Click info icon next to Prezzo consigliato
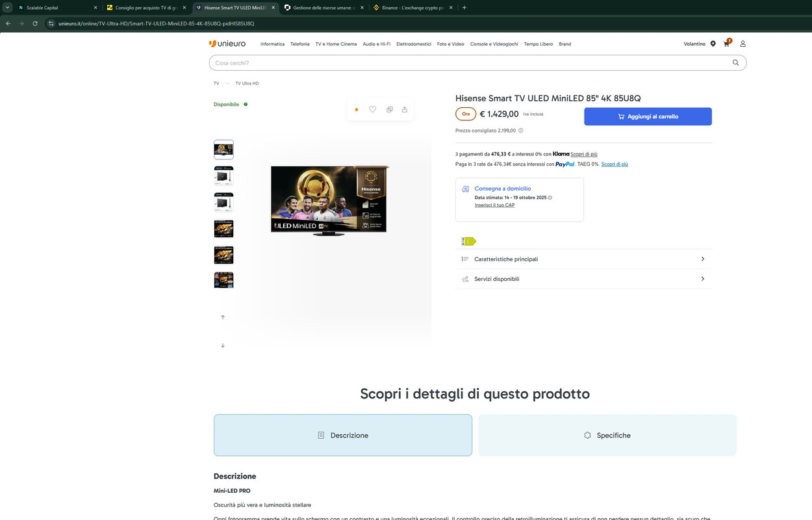 (x=520, y=131)
